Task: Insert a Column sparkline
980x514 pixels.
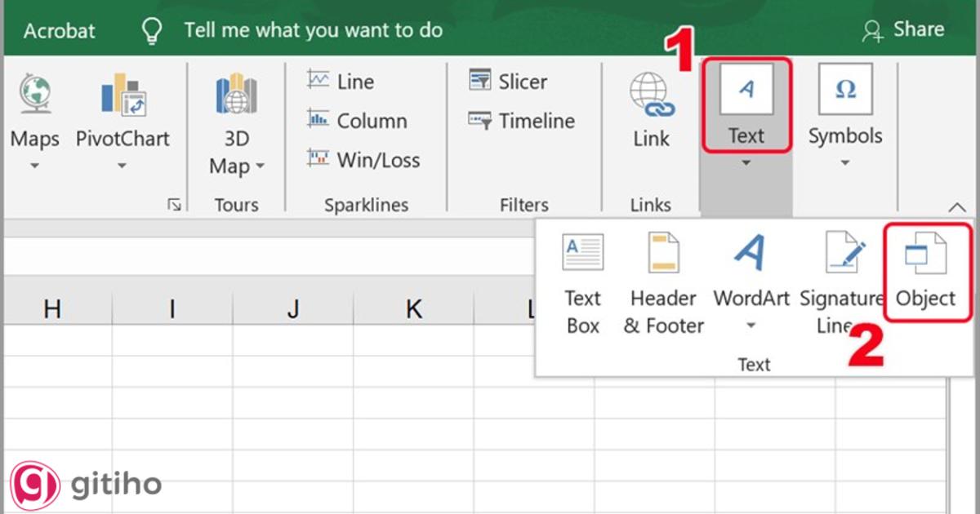Action: pyautogui.click(x=355, y=120)
